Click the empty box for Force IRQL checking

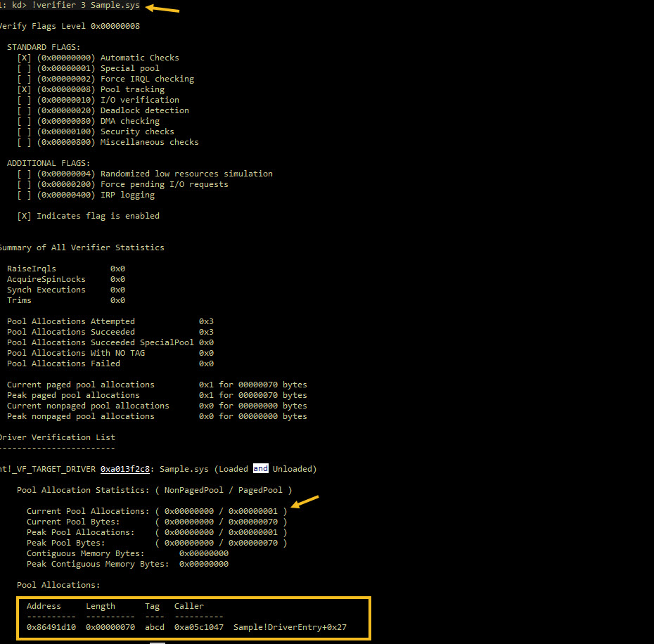24,79
